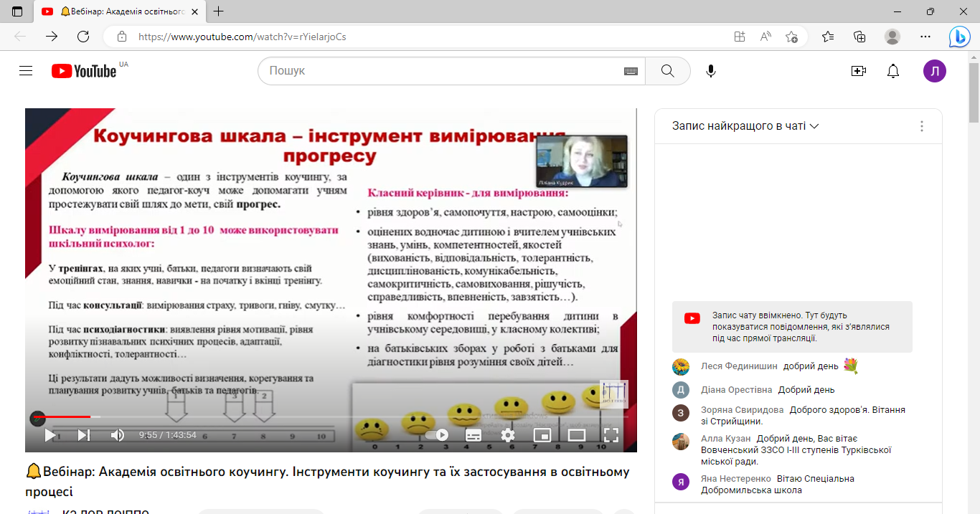The image size is (980, 514).
Task: Switch to miniplayer mode
Action: tap(542, 434)
